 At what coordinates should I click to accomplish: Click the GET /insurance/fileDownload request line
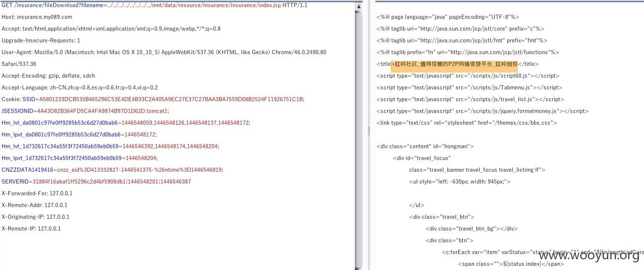click(x=154, y=5)
